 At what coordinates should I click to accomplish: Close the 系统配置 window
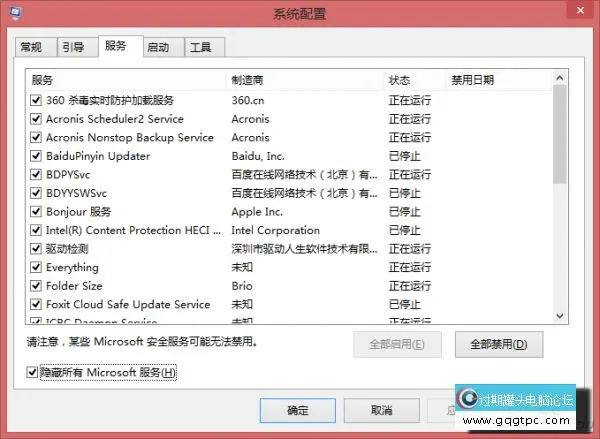[x=580, y=11]
